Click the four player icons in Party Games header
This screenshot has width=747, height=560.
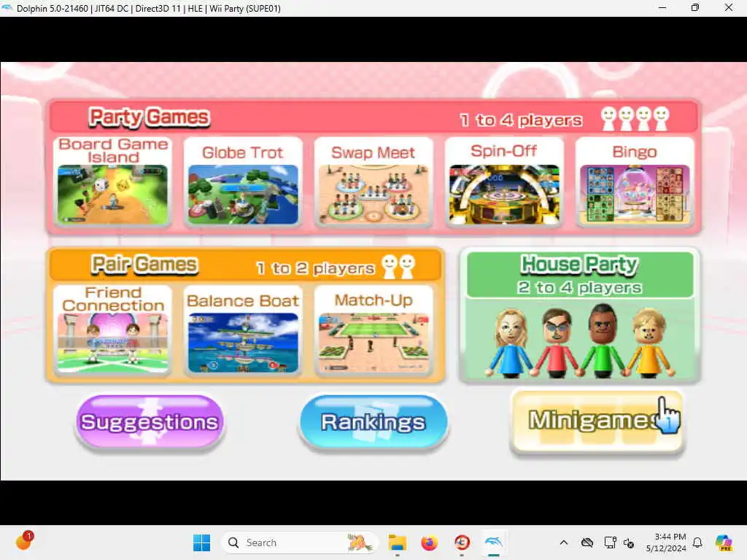pos(635,118)
